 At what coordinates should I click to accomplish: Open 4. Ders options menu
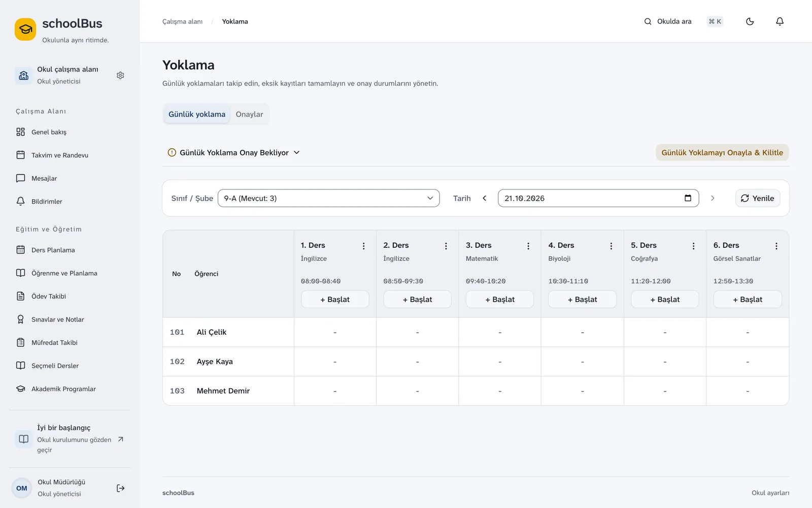click(x=611, y=246)
